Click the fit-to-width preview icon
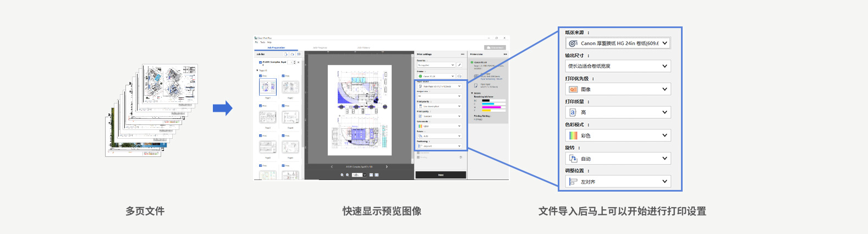The image size is (868, 234). pyautogui.click(x=371, y=175)
